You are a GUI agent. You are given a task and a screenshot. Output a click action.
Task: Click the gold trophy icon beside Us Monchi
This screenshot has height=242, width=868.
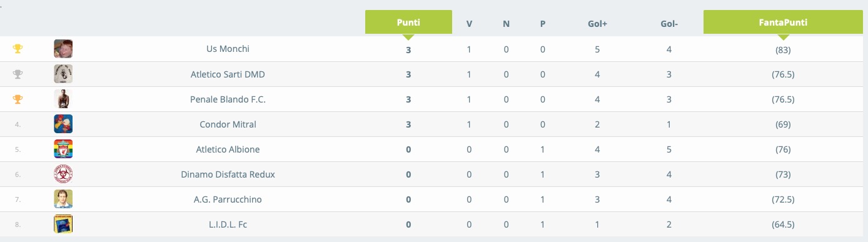pyautogui.click(x=18, y=49)
